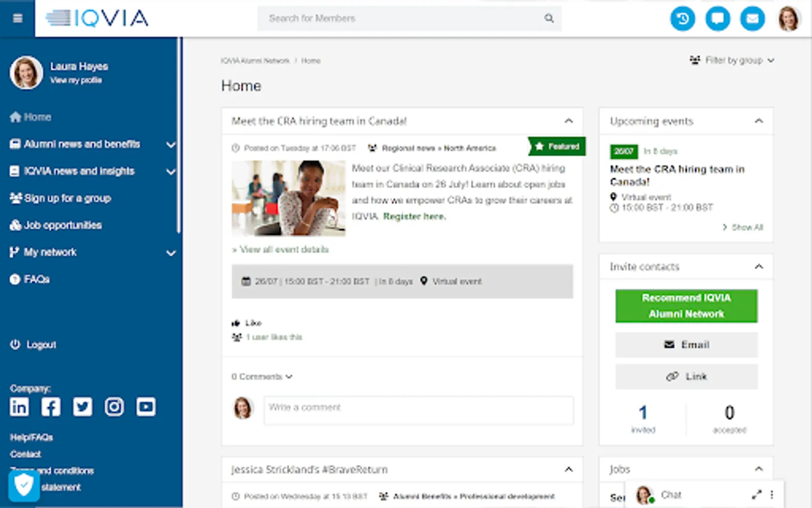Image resolution: width=812 pixels, height=508 pixels.
Task: Collapse the Upcoming events panel
Action: point(758,121)
